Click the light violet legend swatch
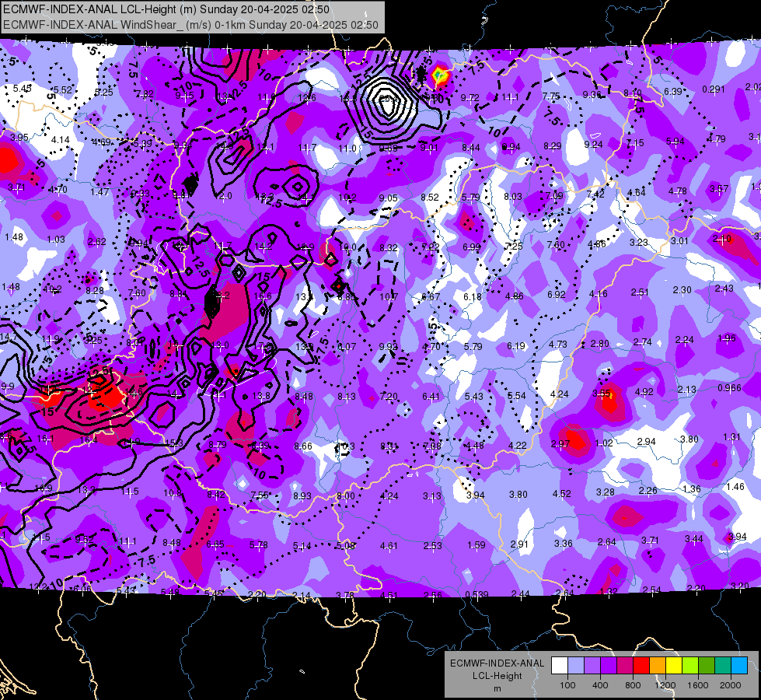Image resolution: width=761 pixels, height=700 pixels. pos(592,666)
